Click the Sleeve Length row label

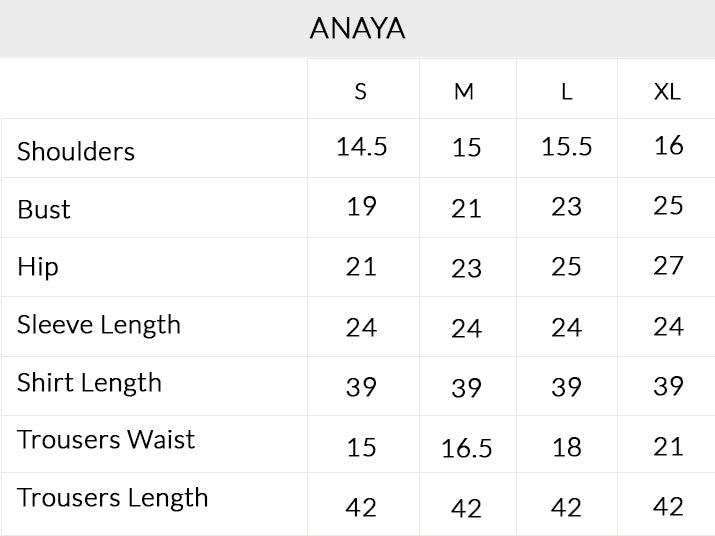(99, 325)
